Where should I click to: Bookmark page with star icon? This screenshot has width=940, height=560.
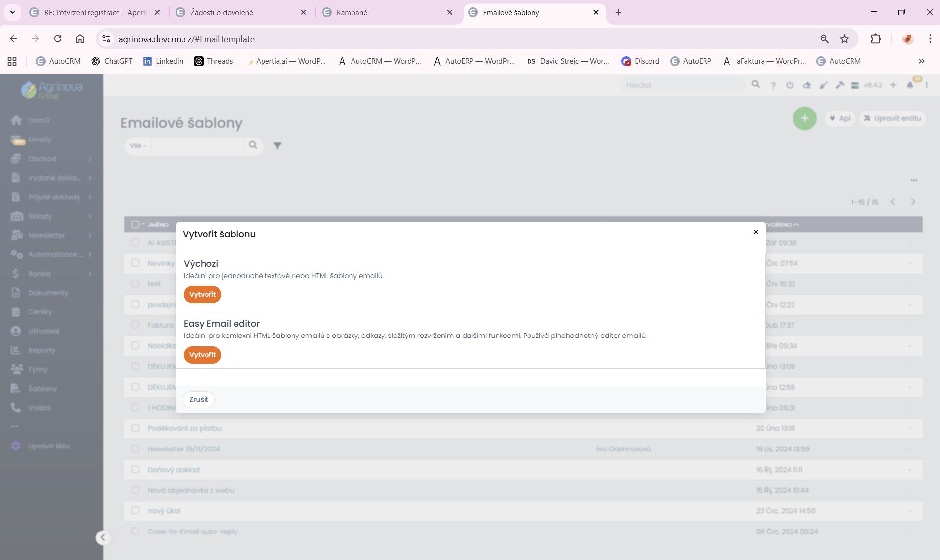[845, 39]
